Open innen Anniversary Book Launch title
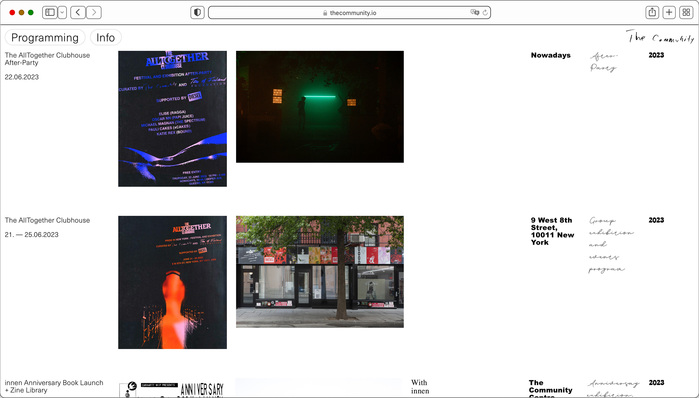 [x=54, y=386]
